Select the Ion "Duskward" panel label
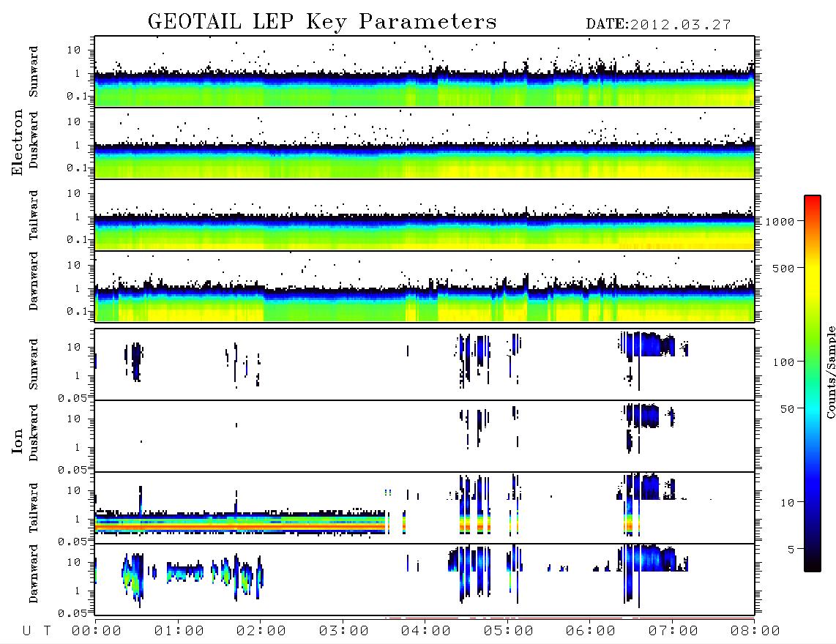836x644 pixels. tap(34, 433)
